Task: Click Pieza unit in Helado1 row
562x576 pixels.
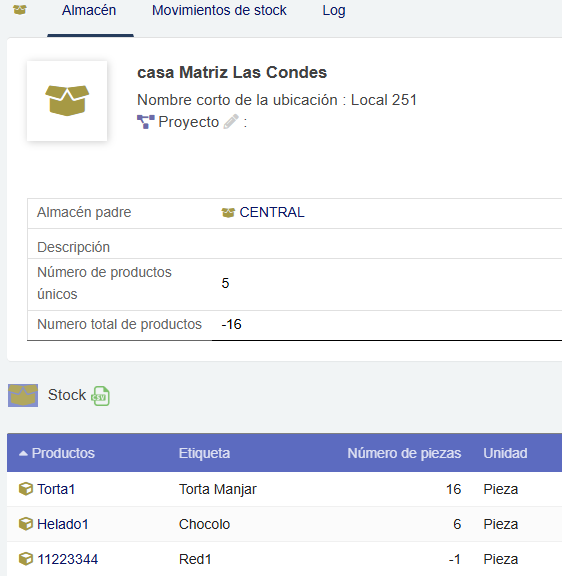Action: [x=501, y=524]
